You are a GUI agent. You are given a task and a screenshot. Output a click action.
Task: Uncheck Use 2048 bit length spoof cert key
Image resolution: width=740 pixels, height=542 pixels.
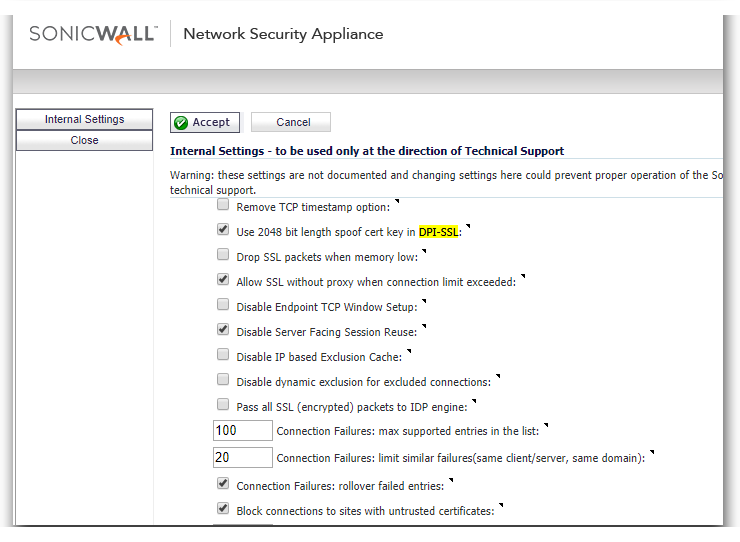[223, 229]
